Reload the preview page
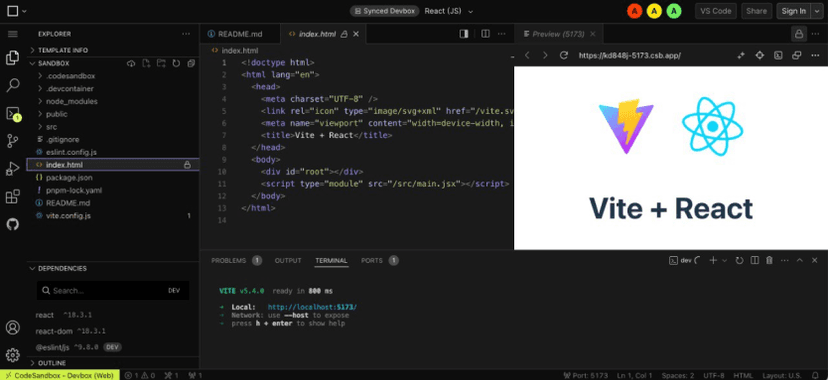 (x=563, y=55)
